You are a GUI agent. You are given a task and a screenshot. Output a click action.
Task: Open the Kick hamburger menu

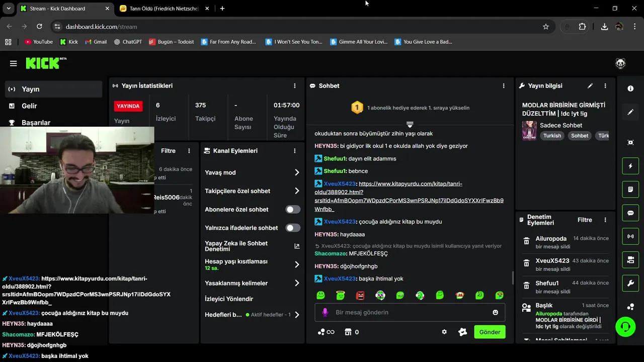[13, 63]
